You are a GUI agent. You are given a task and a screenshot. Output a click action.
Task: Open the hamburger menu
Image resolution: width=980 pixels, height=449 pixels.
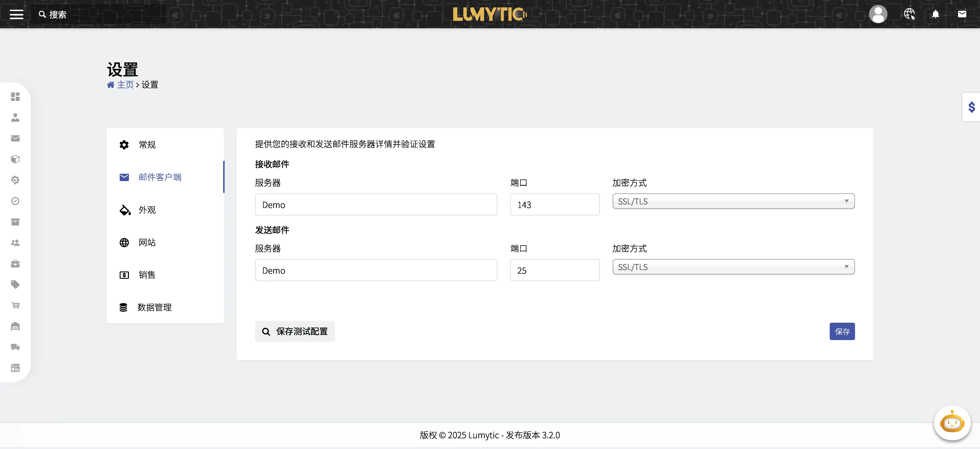point(16,14)
